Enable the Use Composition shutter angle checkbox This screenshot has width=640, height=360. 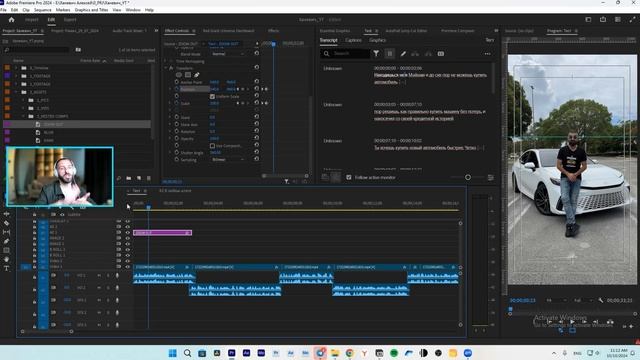point(212,146)
